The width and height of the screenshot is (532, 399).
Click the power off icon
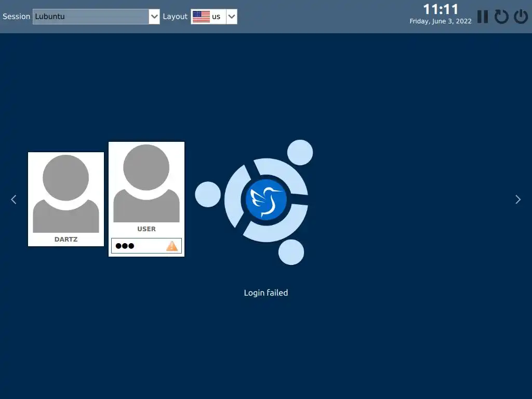pos(521,16)
